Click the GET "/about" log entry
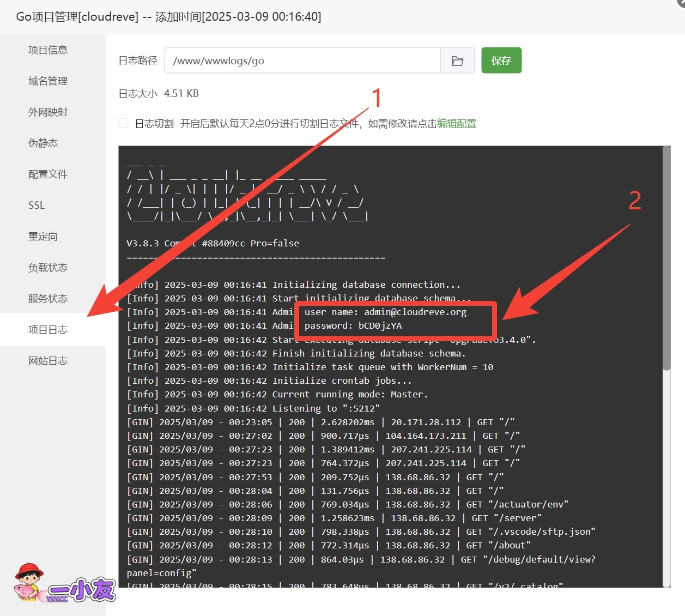 click(329, 545)
